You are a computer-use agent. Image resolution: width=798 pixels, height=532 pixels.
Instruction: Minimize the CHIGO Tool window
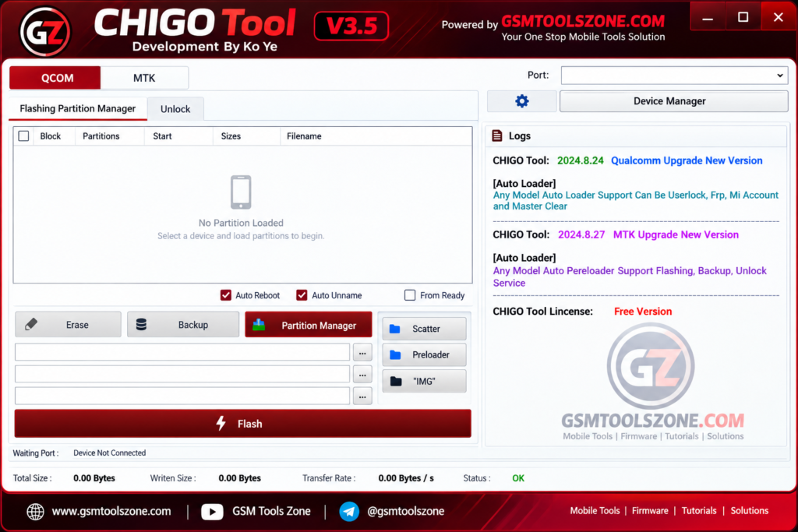[708, 18]
